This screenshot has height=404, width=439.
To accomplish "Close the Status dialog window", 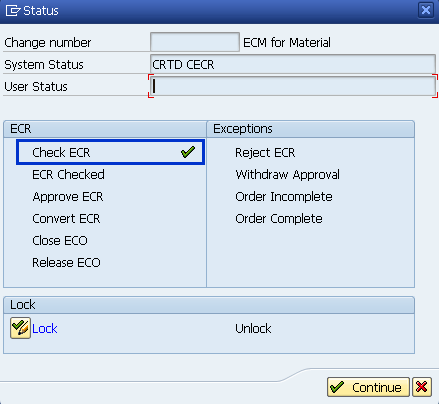I will pyautogui.click(x=426, y=10).
